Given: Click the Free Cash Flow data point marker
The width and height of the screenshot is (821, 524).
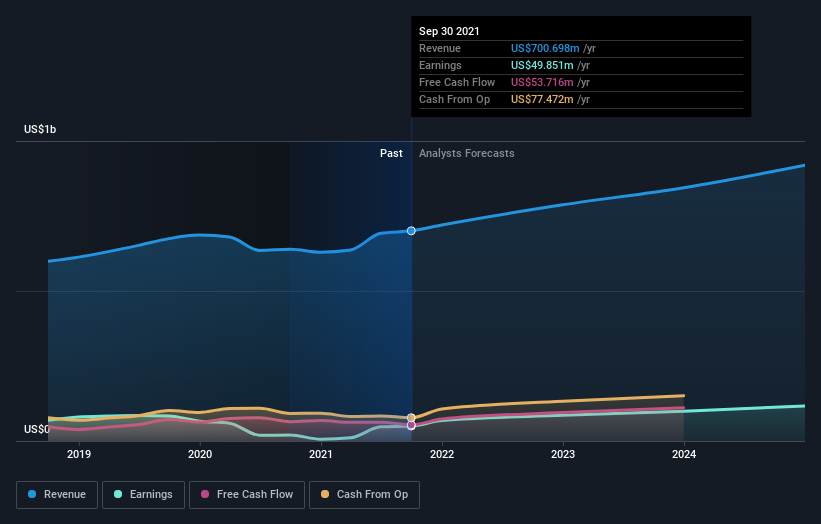Looking at the screenshot, I should 411,426.
